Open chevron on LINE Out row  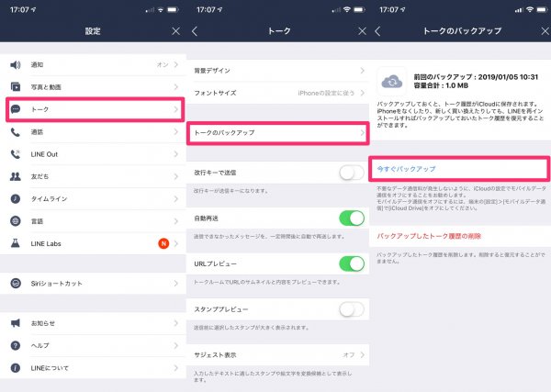tap(176, 154)
